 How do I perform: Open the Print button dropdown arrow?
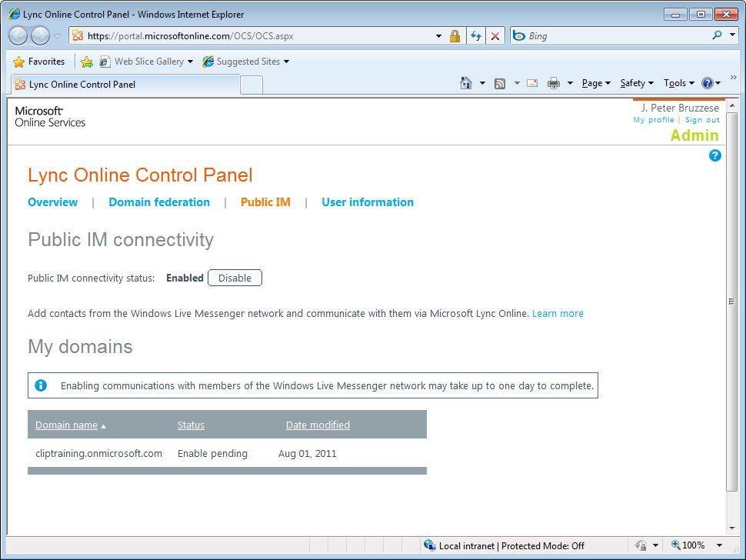coord(570,83)
